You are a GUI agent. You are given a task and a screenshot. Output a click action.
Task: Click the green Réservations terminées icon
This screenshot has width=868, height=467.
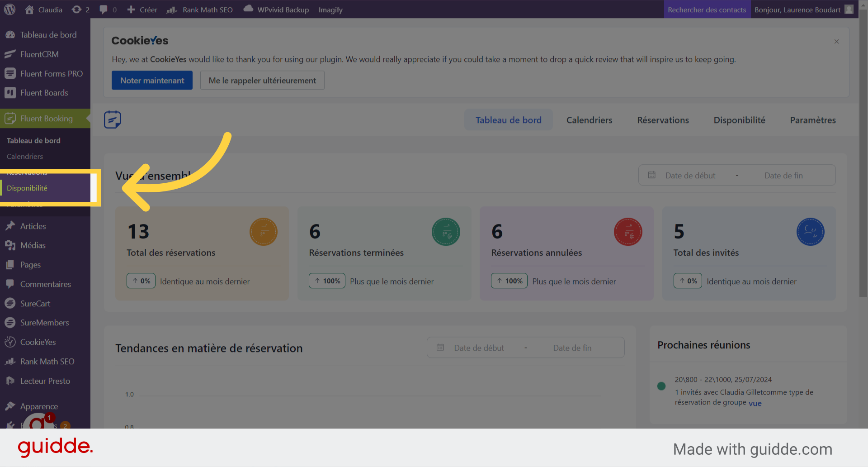pyautogui.click(x=446, y=232)
